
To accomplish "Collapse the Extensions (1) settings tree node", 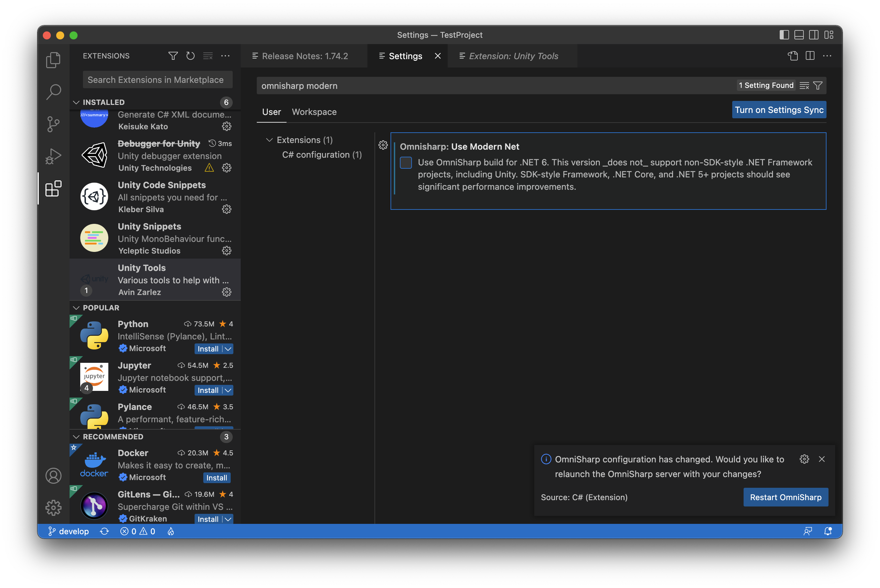I will coord(269,140).
